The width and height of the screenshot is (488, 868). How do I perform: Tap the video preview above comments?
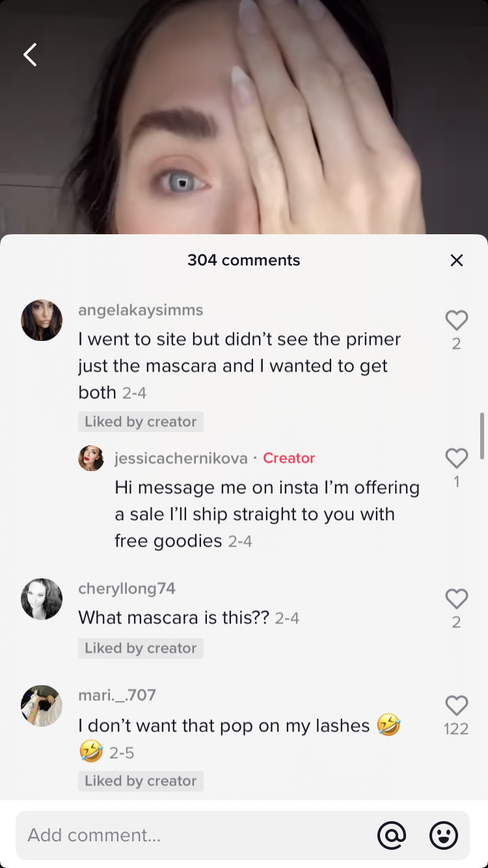[244, 117]
